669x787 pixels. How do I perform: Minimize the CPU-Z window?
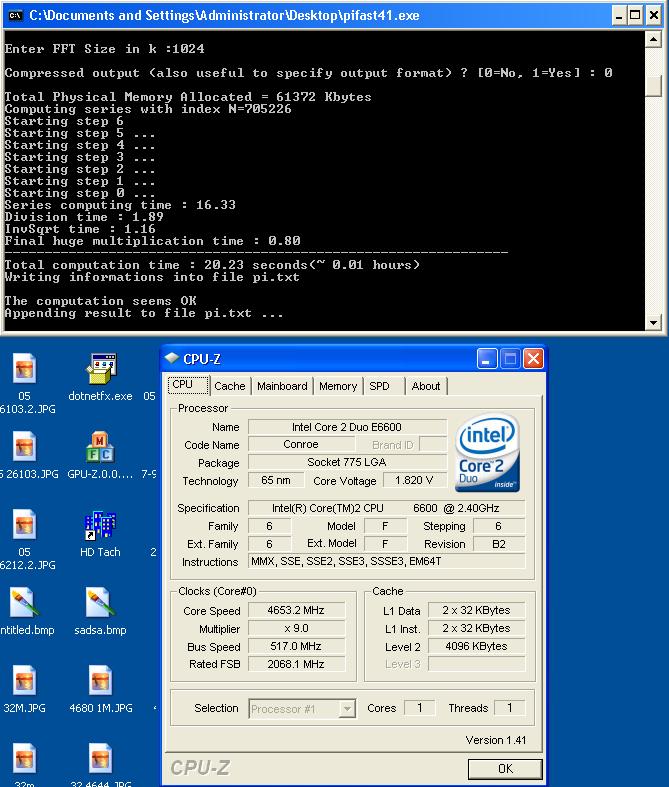pos(486,358)
